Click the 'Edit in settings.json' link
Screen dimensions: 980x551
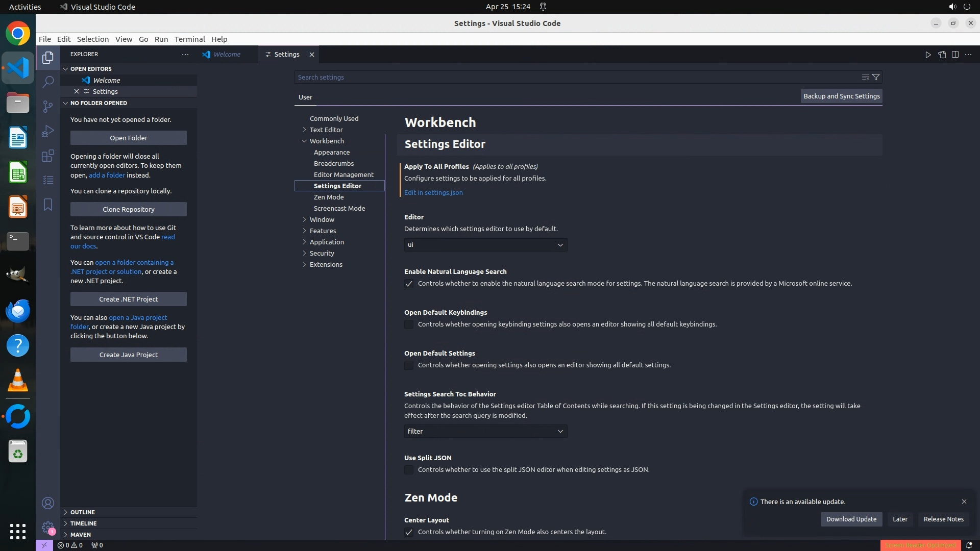point(433,193)
